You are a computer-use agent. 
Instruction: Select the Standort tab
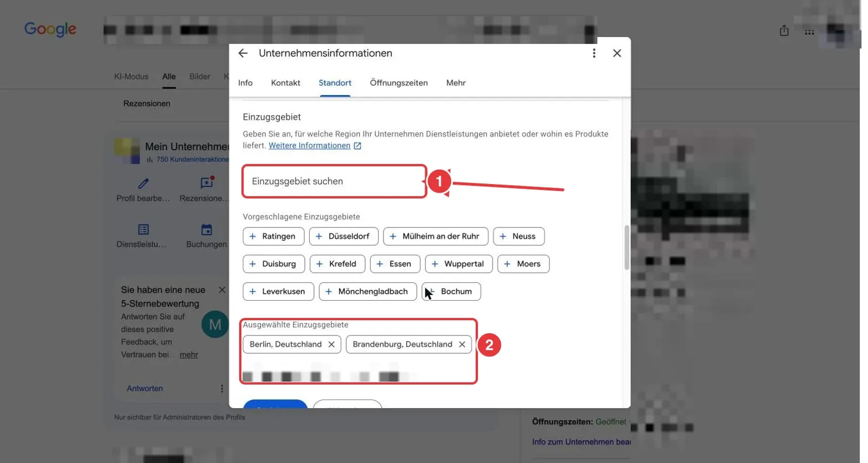click(x=335, y=83)
